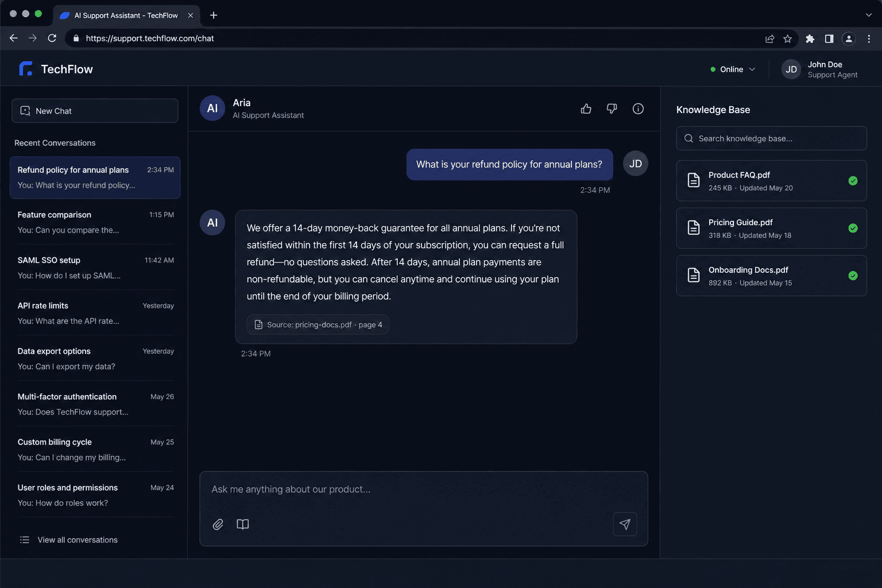882x588 pixels.
Task: Expand the Online status dropdown
Action: tap(733, 69)
